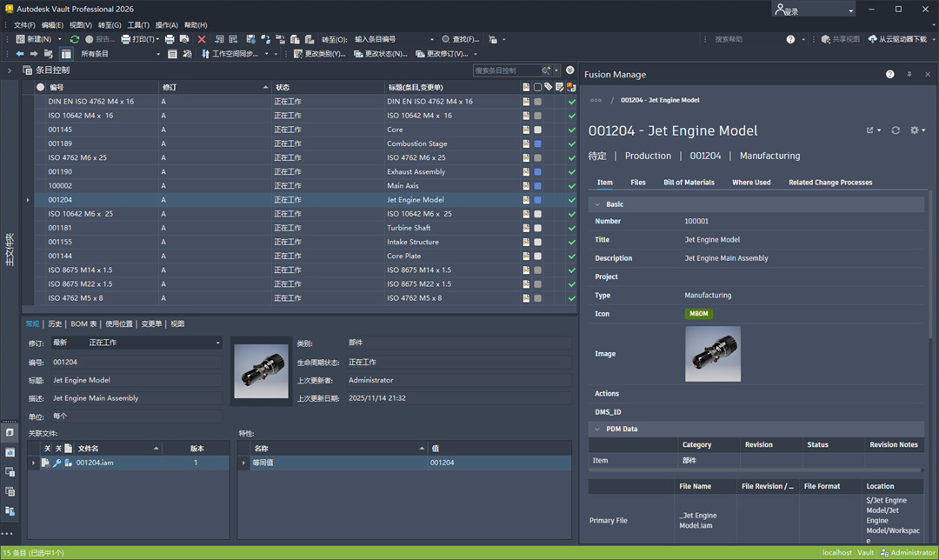Click the 更改状态(N) change state toolbar button
The image size is (939, 560).
(x=379, y=54)
